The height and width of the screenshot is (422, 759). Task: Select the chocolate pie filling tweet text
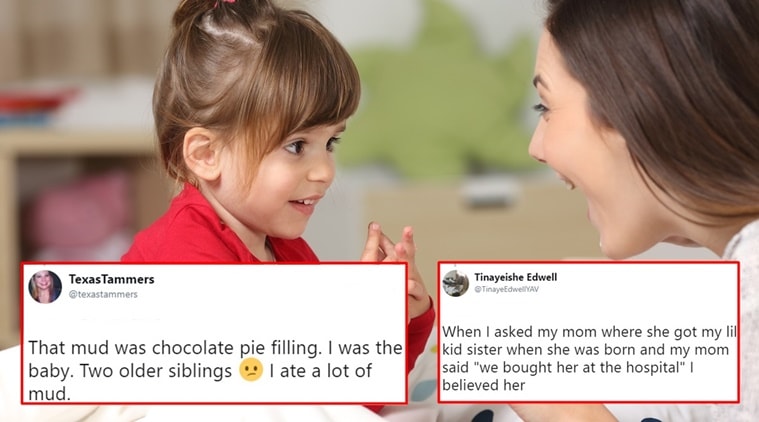215,371
